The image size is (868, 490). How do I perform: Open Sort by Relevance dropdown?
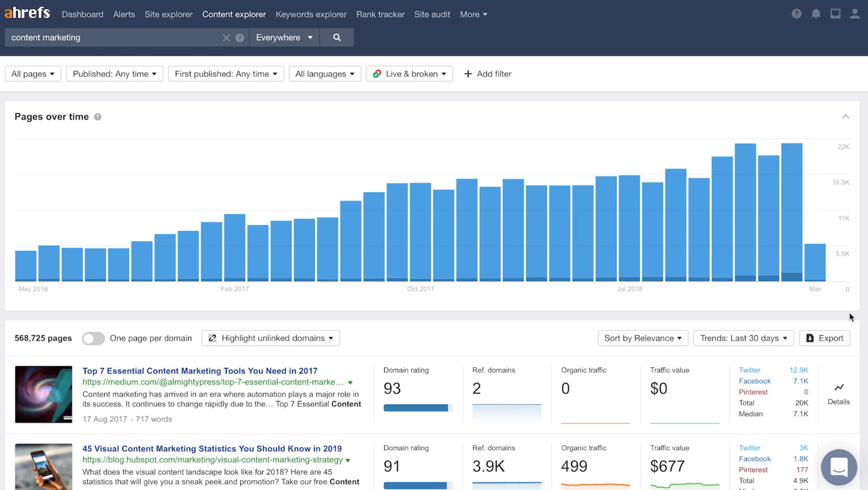(x=643, y=338)
